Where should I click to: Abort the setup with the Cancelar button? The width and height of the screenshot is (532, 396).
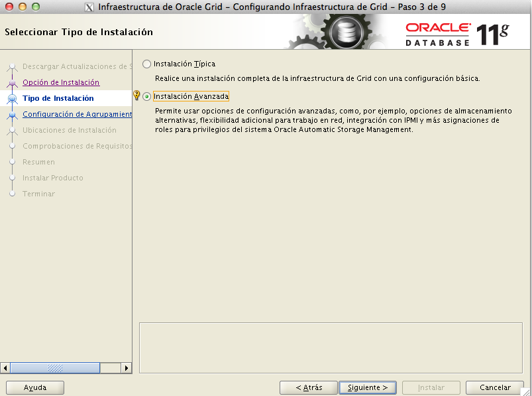tap(495, 387)
